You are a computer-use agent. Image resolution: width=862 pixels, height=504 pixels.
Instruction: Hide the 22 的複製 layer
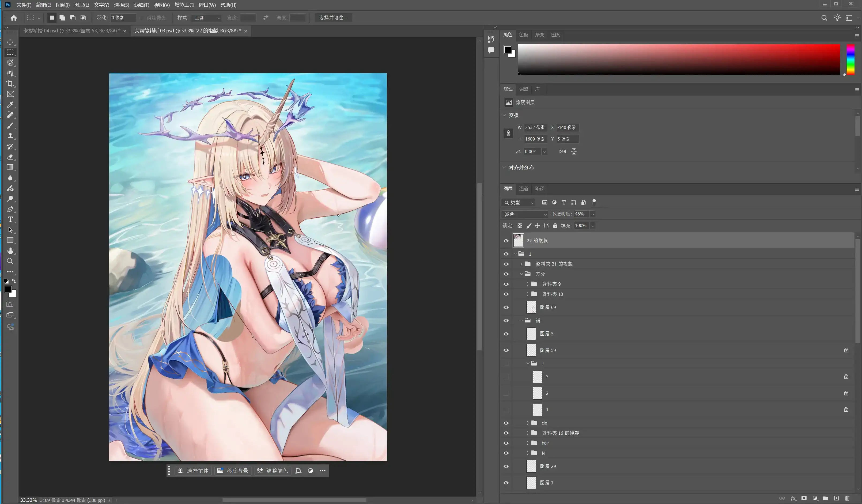click(506, 241)
